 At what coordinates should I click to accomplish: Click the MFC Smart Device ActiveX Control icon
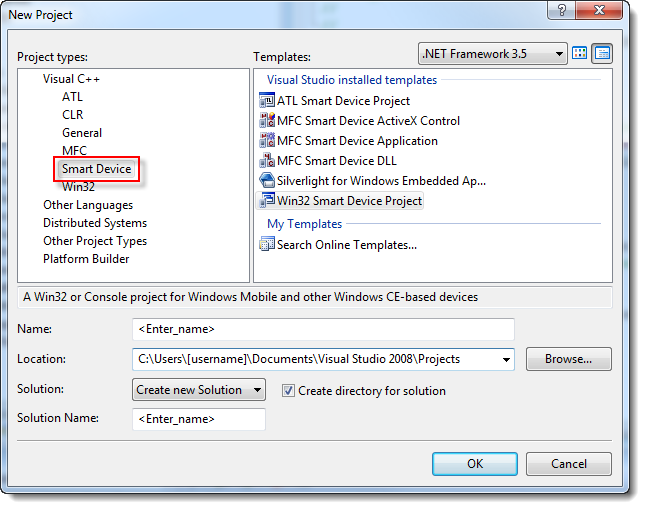267,121
